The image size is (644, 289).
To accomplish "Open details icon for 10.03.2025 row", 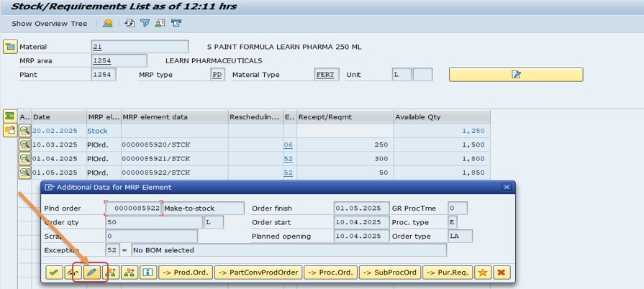I will click(x=25, y=144).
